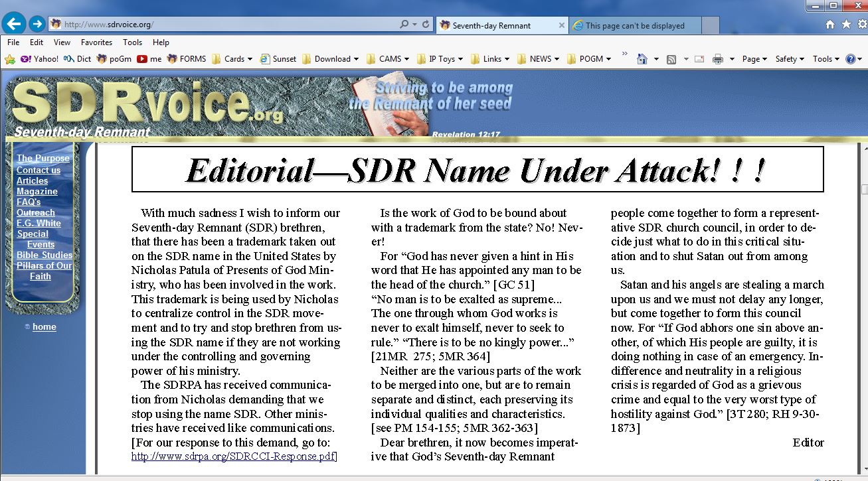Screen dimensions: 868x481
Task: Refresh the page using the reload icon
Action: coord(427,25)
